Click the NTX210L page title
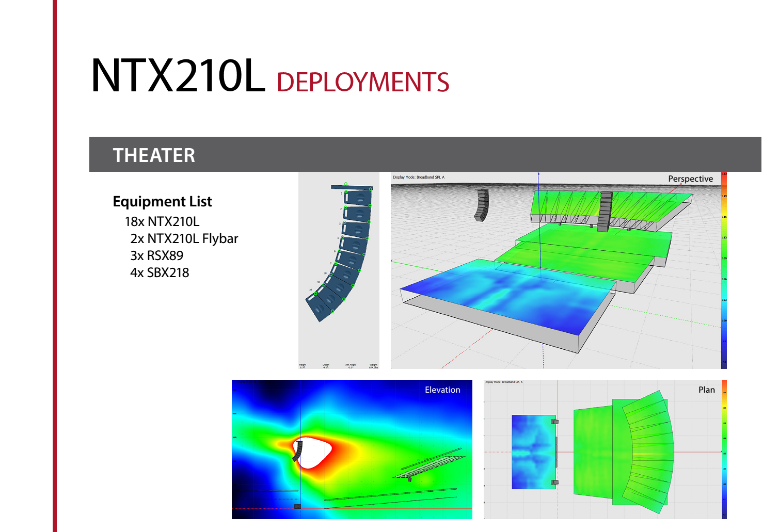 (178, 76)
